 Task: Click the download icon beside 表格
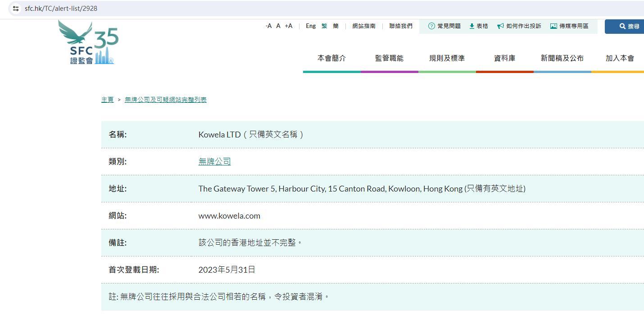coord(472,26)
